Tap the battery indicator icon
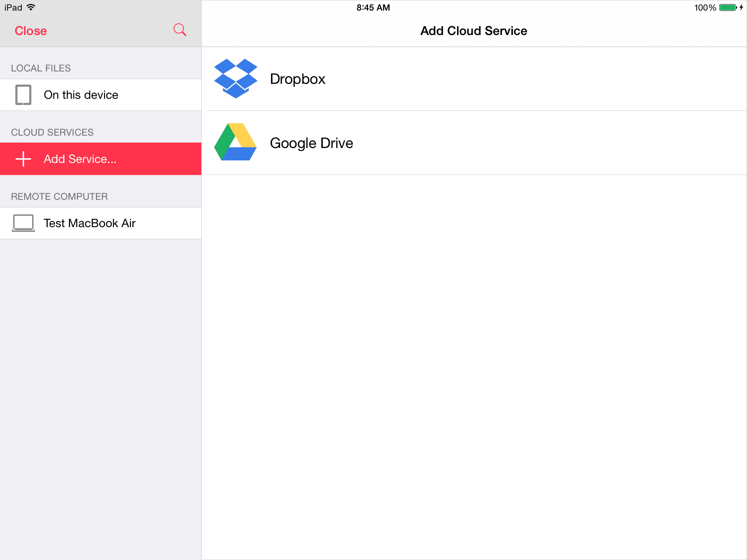The image size is (747, 560). [728, 8]
